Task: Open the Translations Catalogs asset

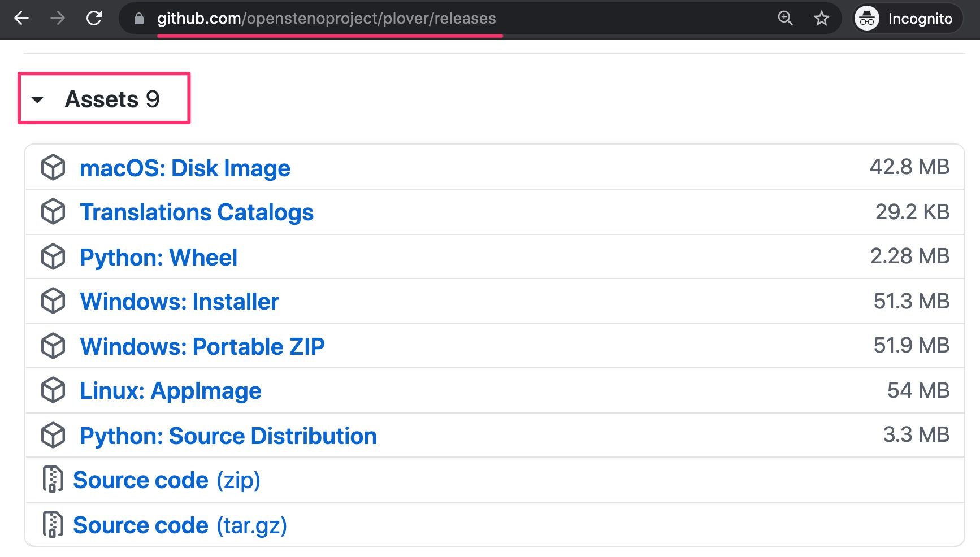Action: pos(196,212)
